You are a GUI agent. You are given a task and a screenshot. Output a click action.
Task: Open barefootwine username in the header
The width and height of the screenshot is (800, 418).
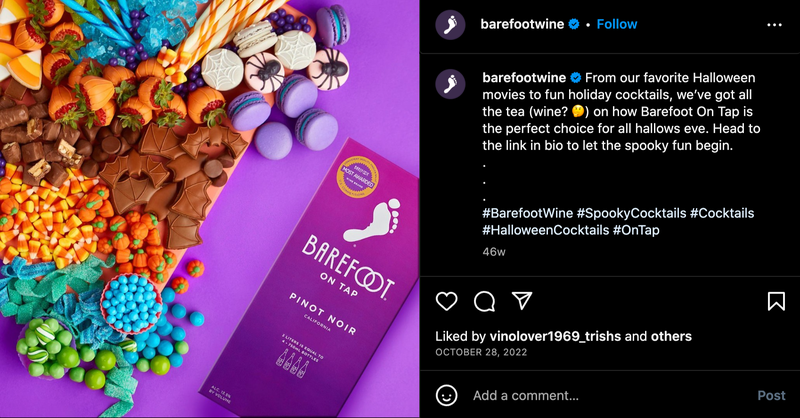coord(522,24)
